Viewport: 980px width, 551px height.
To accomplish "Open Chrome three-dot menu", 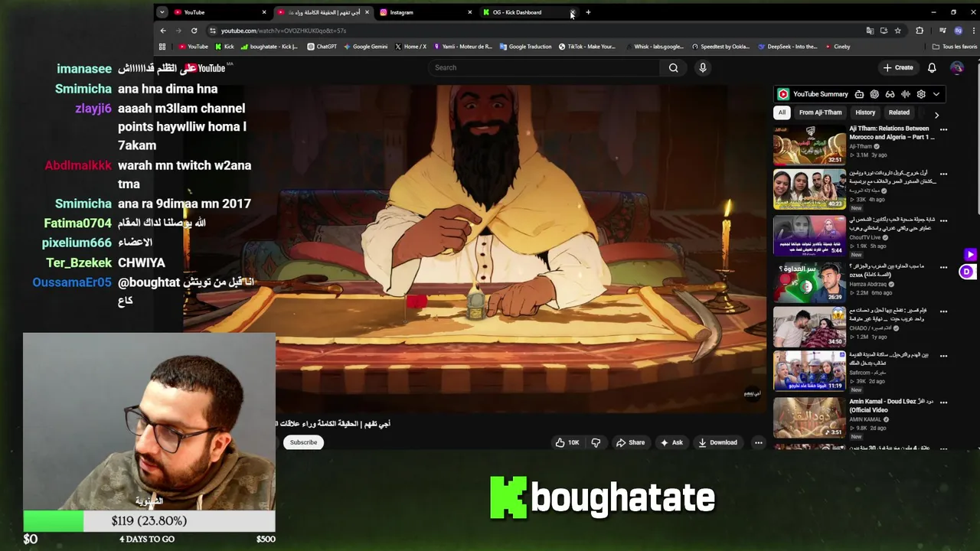I will click(x=972, y=31).
